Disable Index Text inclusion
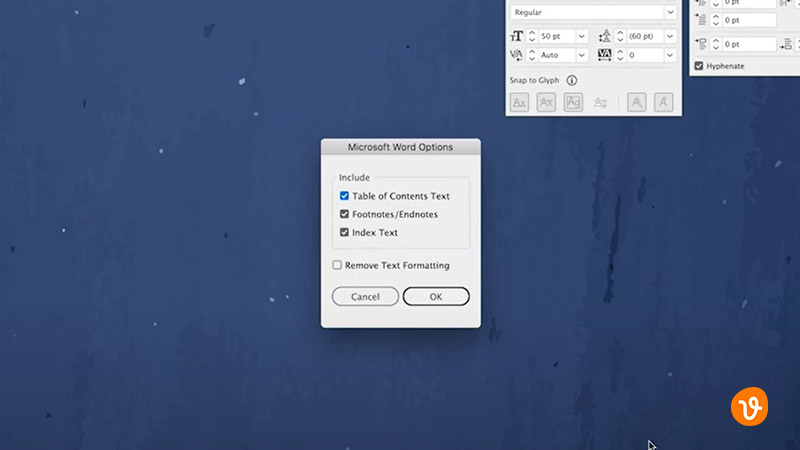800x450 pixels. click(x=344, y=233)
